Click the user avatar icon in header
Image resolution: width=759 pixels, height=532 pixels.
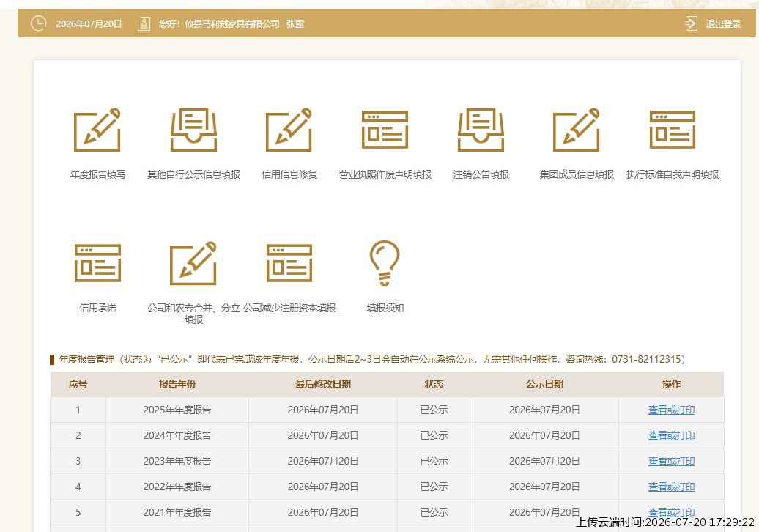click(x=144, y=23)
